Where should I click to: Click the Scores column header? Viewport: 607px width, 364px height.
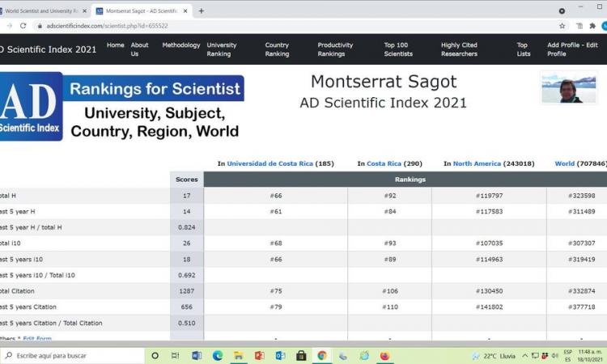(x=187, y=180)
